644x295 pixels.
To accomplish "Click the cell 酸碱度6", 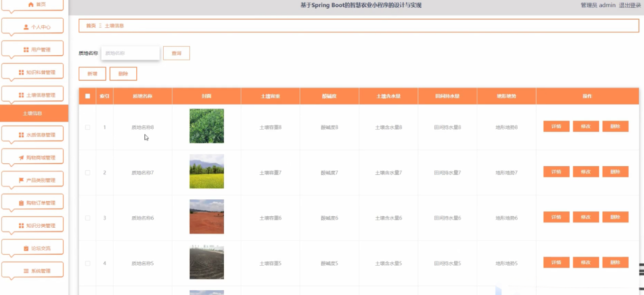I will point(329,218).
